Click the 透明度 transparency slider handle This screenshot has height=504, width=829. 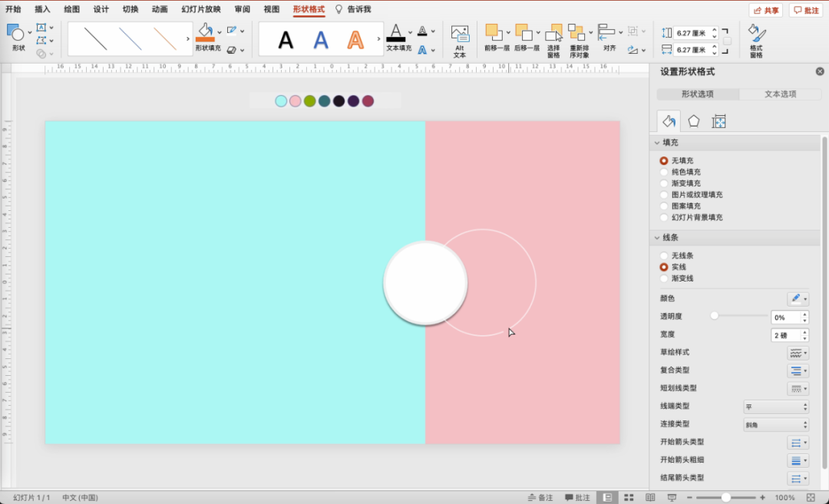pyautogui.click(x=715, y=316)
